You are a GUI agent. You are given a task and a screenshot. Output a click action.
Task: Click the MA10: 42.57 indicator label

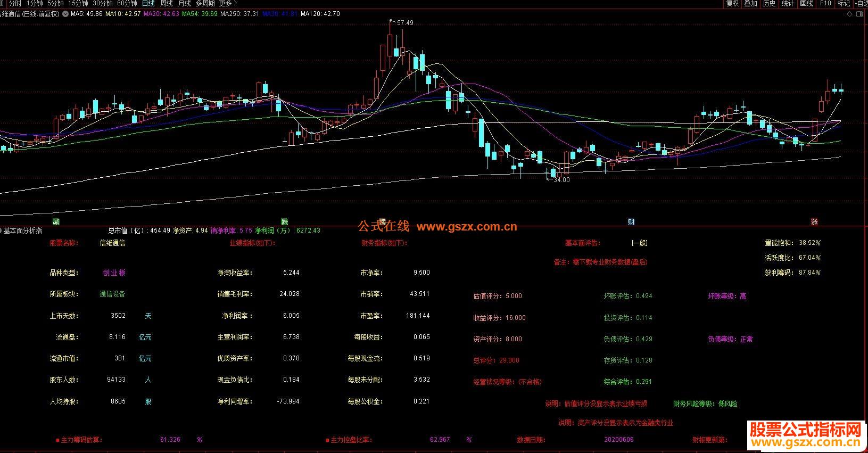click(x=123, y=14)
